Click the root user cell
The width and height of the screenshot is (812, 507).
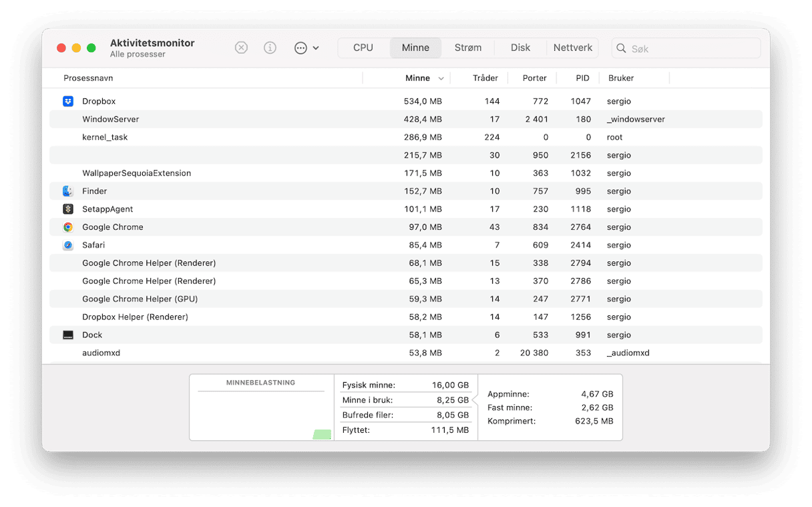615,138
